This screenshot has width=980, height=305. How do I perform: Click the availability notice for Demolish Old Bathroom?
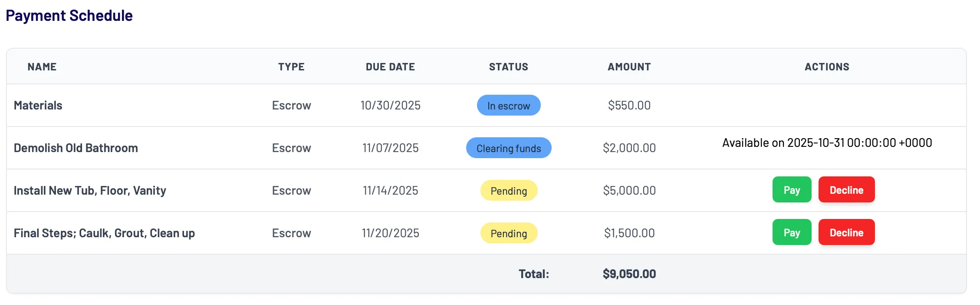coord(826,143)
